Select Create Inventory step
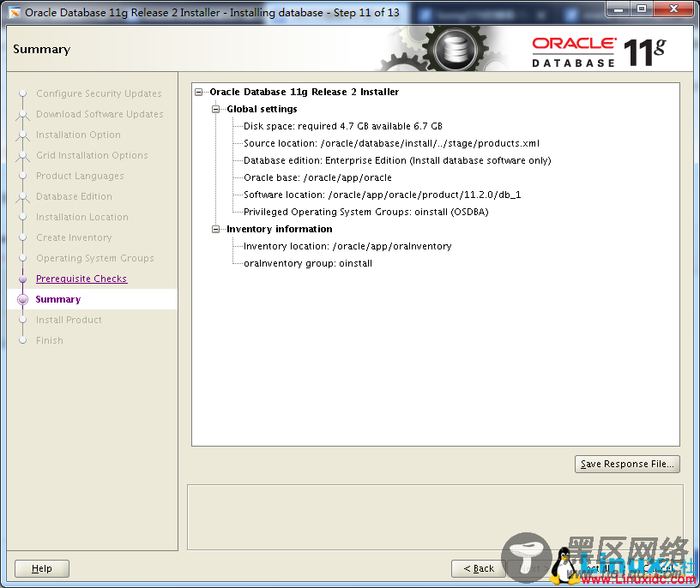 tap(74, 237)
